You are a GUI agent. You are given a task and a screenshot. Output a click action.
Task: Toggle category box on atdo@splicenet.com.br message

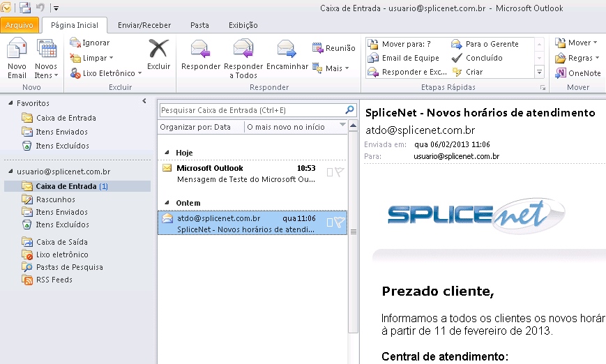click(330, 222)
